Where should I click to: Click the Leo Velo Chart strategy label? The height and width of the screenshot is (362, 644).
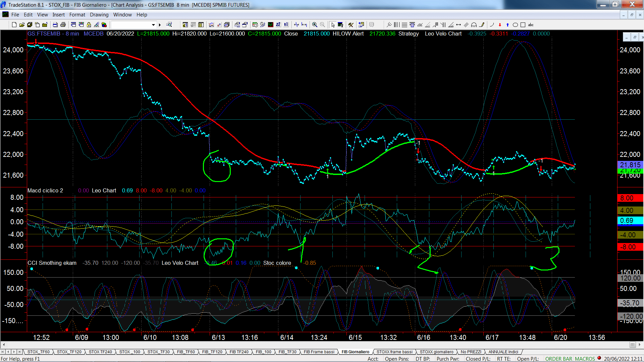[443, 34]
